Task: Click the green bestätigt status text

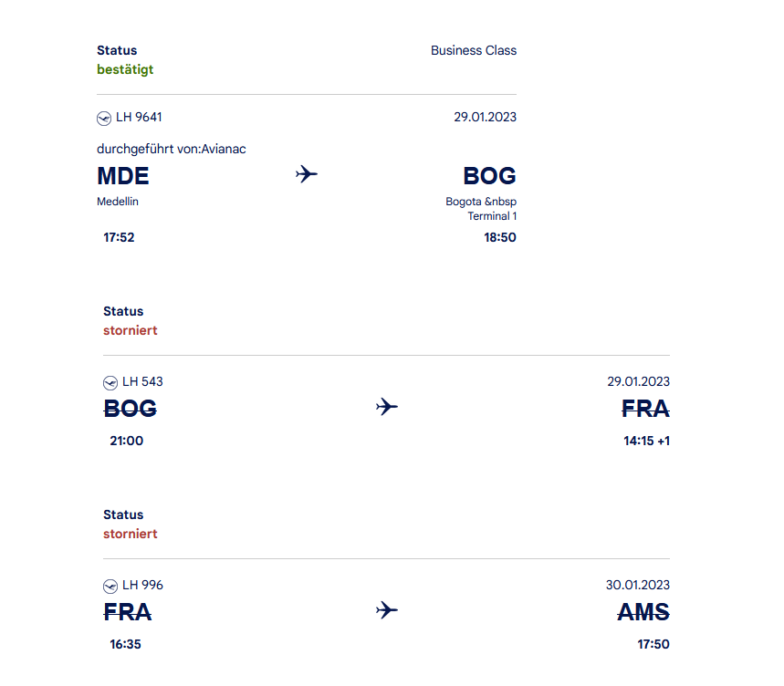Action: click(125, 69)
